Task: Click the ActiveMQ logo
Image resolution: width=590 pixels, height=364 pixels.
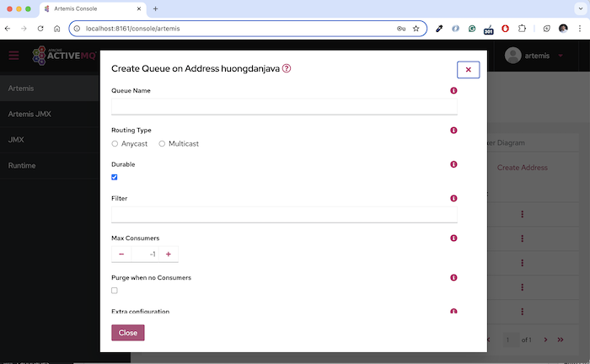Action: pyautogui.click(x=64, y=56)
